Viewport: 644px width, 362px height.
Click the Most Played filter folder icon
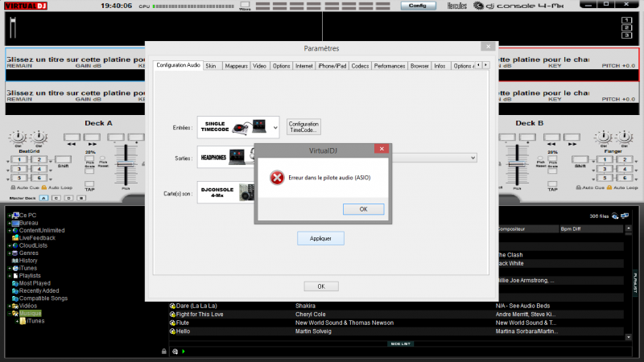point(15,283)
